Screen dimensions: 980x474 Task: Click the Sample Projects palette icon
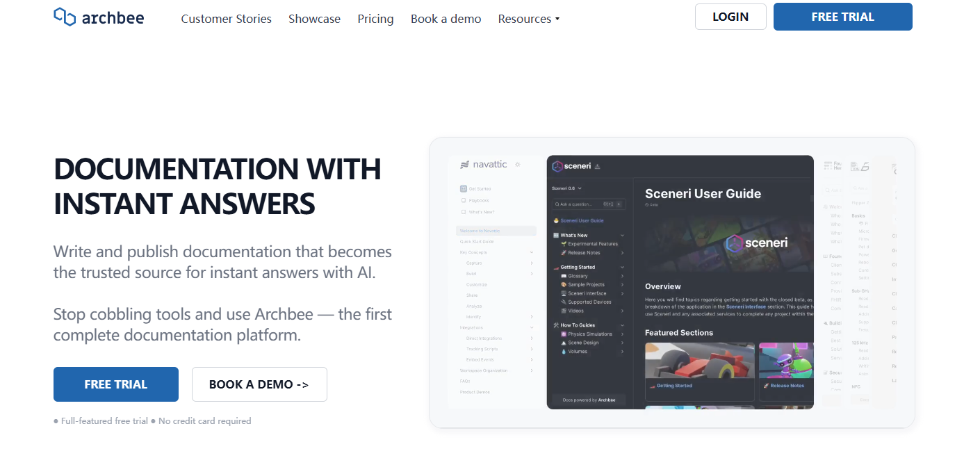pyautogui.click(x=564, y=285)
